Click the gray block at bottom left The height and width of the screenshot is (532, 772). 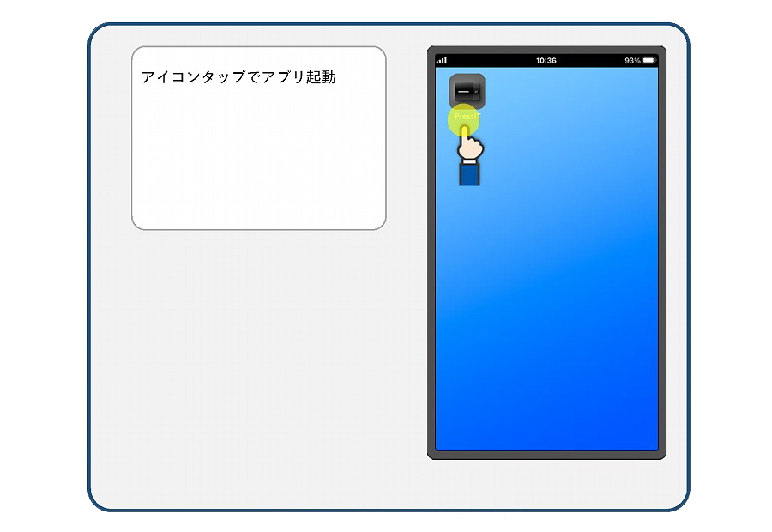[x=159, y=521]
